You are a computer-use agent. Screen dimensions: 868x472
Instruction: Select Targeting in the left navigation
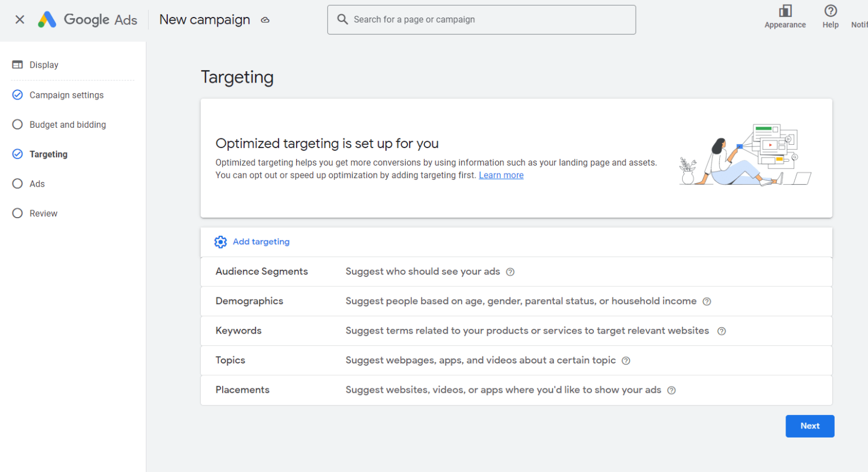coord(47,154)
